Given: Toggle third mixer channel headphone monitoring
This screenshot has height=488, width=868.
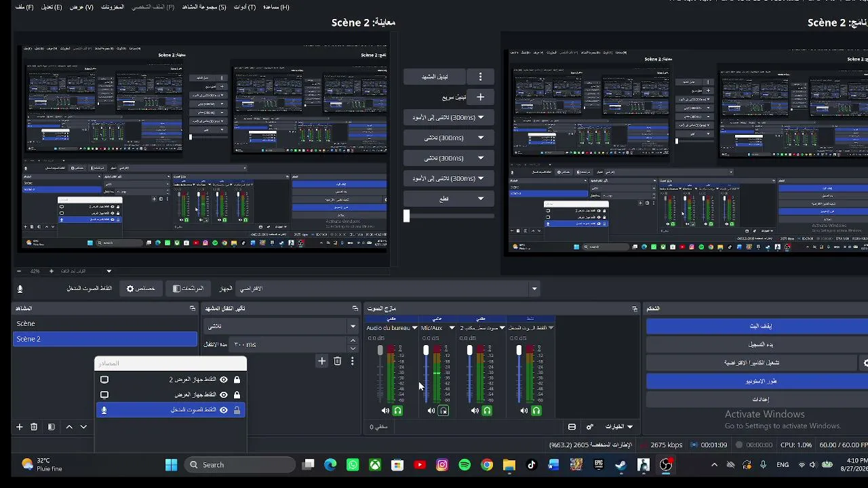Looking at the screenshot, I should 487,411.
